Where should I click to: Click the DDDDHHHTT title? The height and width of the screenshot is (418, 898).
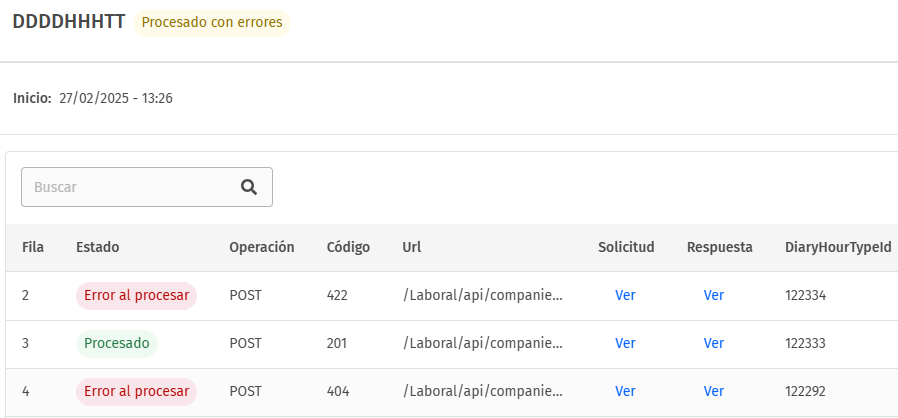point(69,22)
